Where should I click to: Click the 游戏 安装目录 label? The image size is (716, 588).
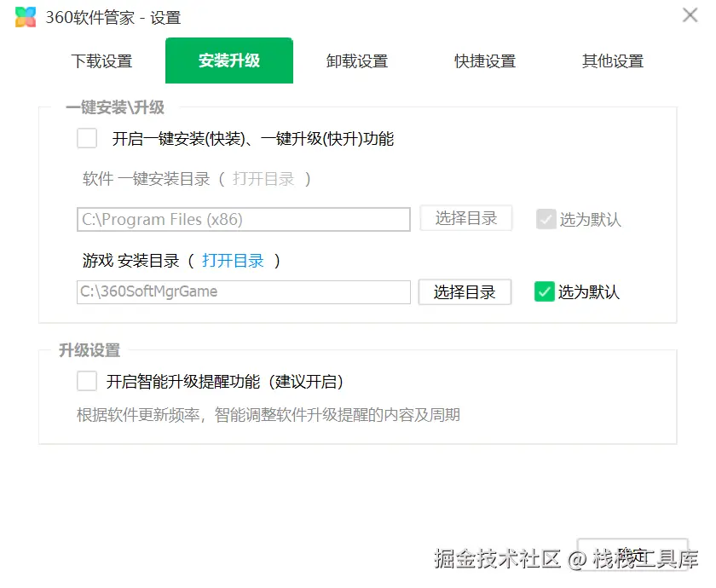(131, 261)
